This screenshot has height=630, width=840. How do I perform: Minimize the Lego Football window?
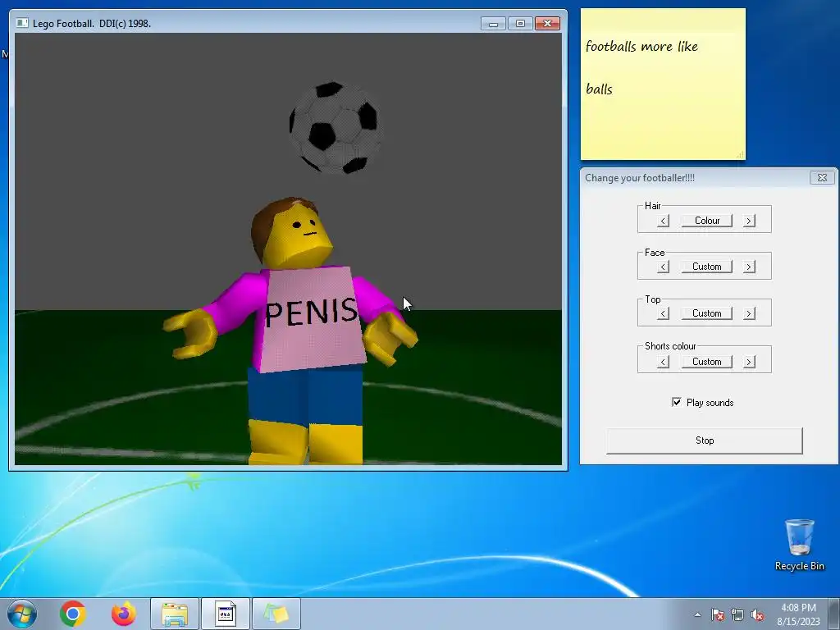[x=493, y=24]
